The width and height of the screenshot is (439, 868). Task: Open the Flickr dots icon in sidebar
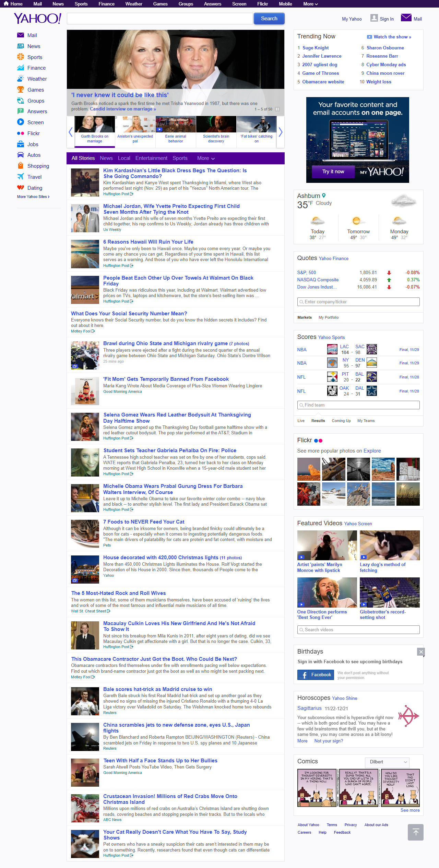click(21, 133)
